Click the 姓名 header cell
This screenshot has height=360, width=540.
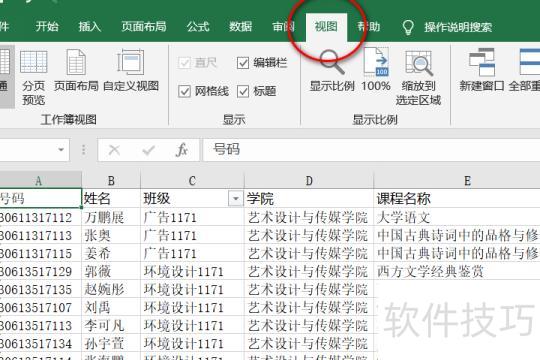click(111, 199)
